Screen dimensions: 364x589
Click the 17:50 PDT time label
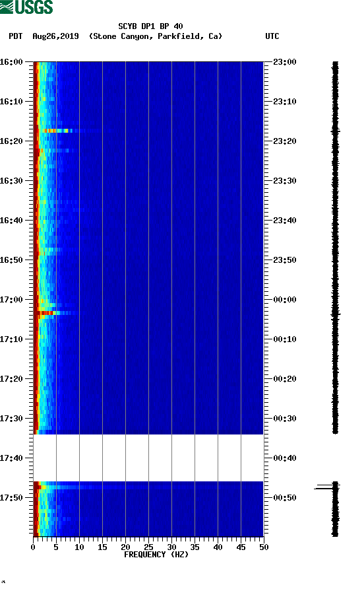pos(11,498)
